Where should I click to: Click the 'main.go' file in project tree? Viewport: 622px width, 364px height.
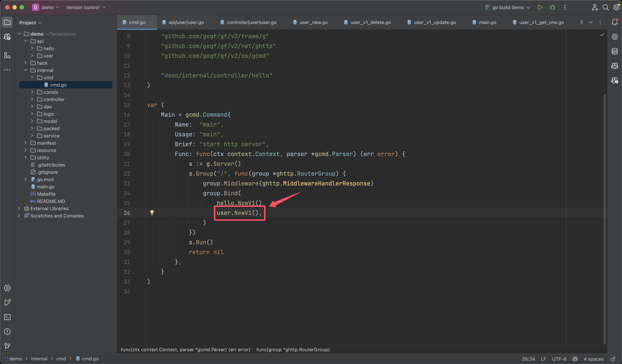tap(46, 186)
